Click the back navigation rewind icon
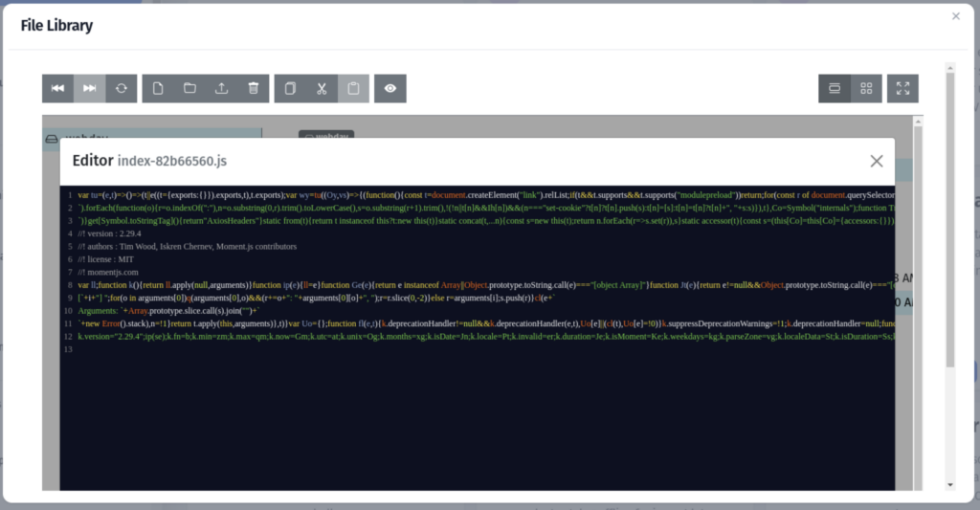Image resolution: width=980 pixels, height=510 pixels. coord(57,88)
